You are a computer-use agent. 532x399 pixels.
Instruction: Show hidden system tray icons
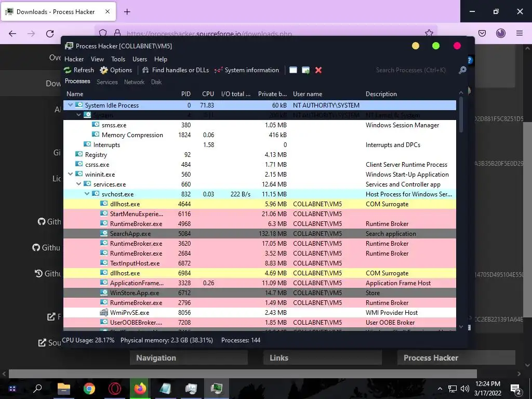pos(440,389)
